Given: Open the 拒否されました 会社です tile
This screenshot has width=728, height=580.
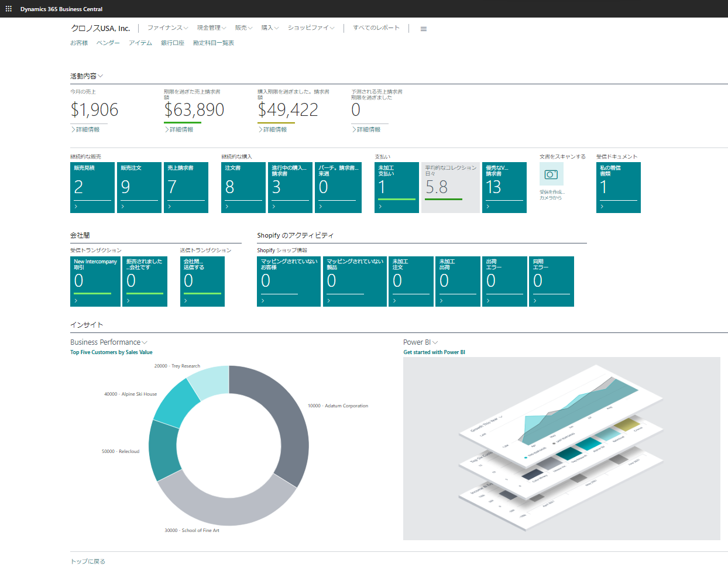Looking at the screenshot, I should pyautogui.click(x=145, y=282).
